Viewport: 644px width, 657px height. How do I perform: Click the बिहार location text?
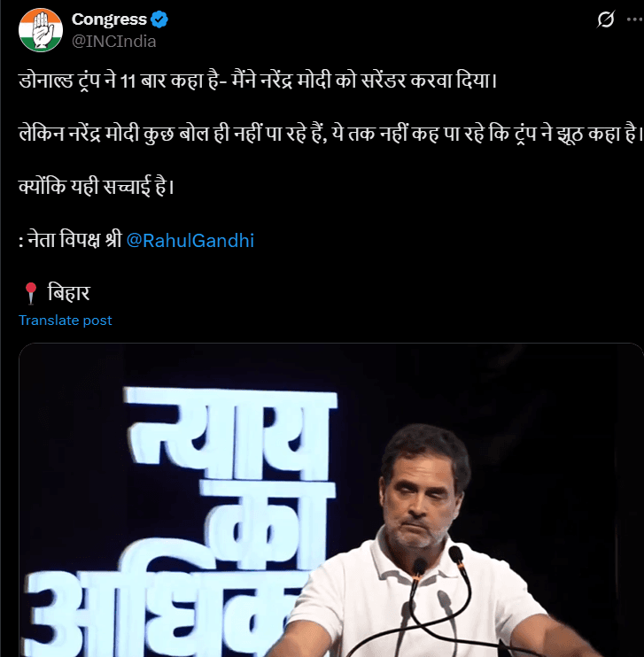[69, 292]
